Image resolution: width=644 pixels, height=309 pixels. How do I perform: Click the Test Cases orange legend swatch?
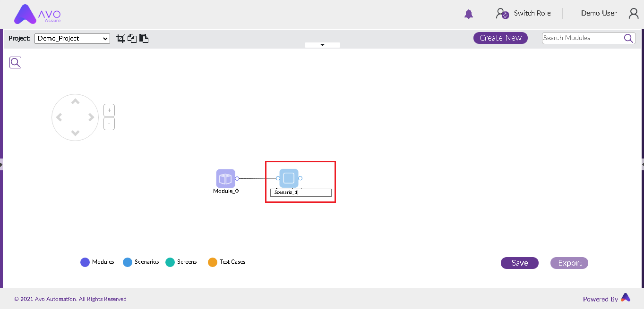click(x=213, y=262)
